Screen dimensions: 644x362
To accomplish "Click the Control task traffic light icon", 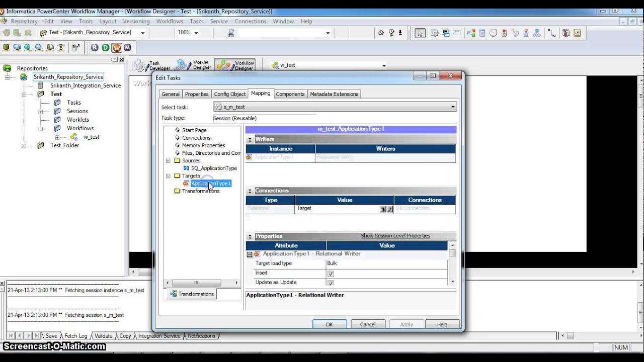I will point(504,33).
